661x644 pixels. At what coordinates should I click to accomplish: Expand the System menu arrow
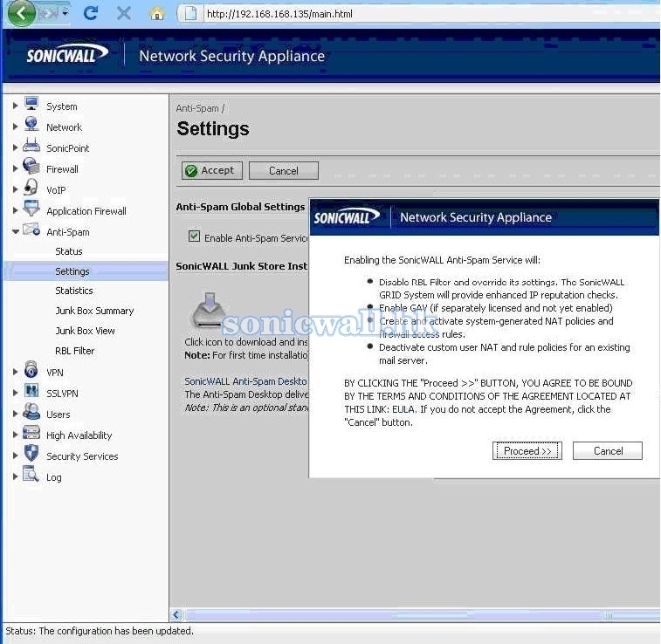pos(15,106)
